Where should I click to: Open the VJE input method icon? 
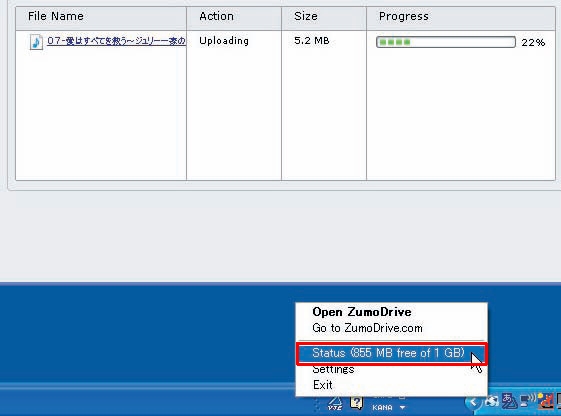[335, 404]
